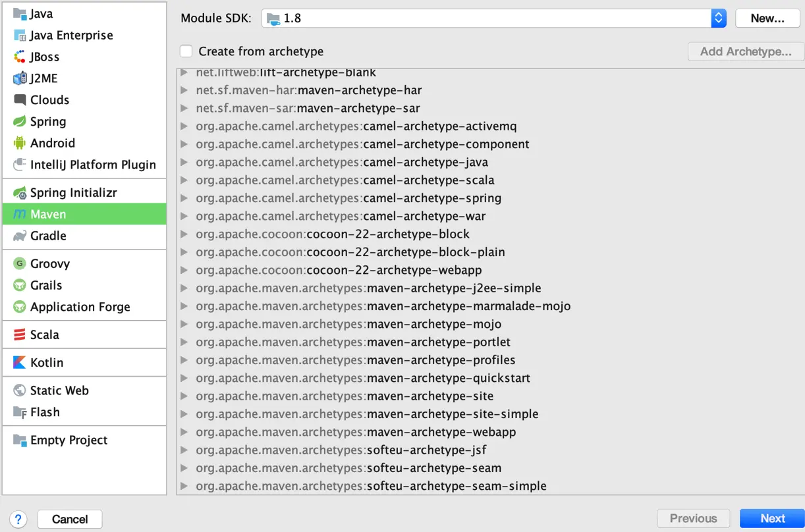Enable Create from archetype checkbox
The width and height of the screenshot is (805, 532).
pyautogui.click(x=186, y=51)
